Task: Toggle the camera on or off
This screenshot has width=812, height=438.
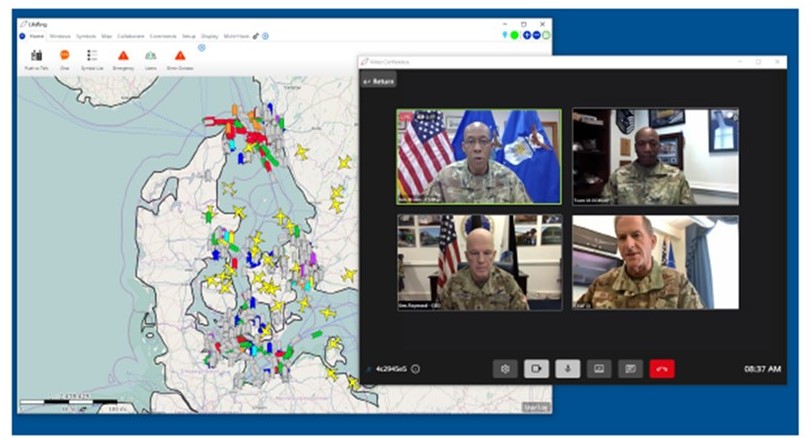Action: [x=536, y=369]
